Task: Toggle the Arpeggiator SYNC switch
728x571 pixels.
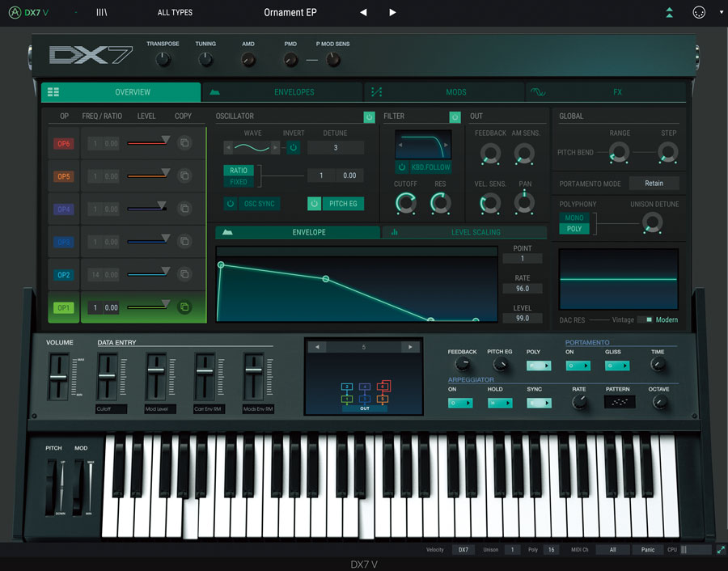Action: pos(539,403)
